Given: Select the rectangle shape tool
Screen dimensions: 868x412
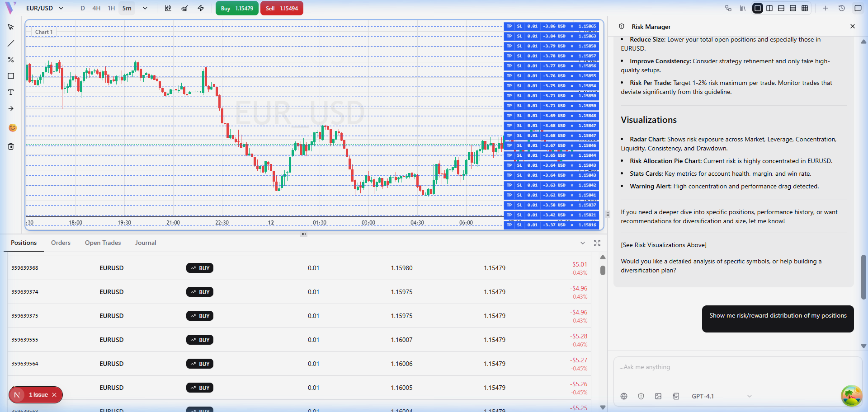Looking at the screenshot, I should pyautogui.click(x=11, y=76).
